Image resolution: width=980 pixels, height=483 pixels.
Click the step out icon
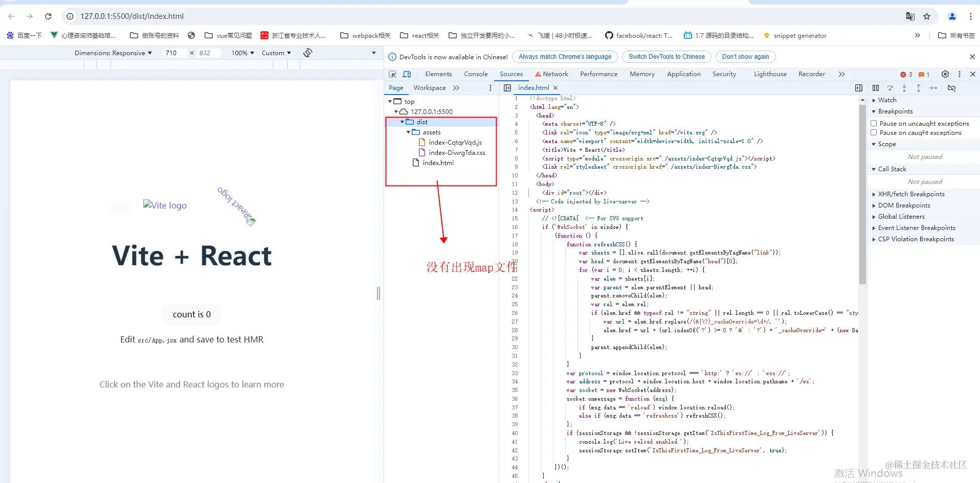[919, 88]
